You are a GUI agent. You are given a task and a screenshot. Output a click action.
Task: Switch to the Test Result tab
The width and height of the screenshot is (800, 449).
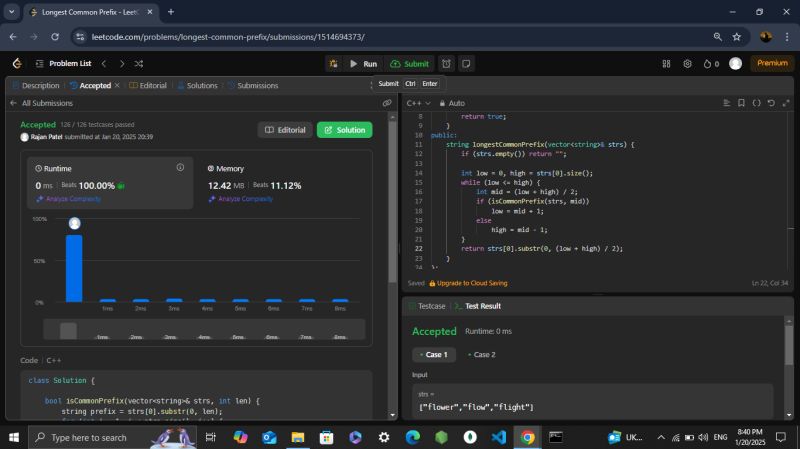coord(478,306)
